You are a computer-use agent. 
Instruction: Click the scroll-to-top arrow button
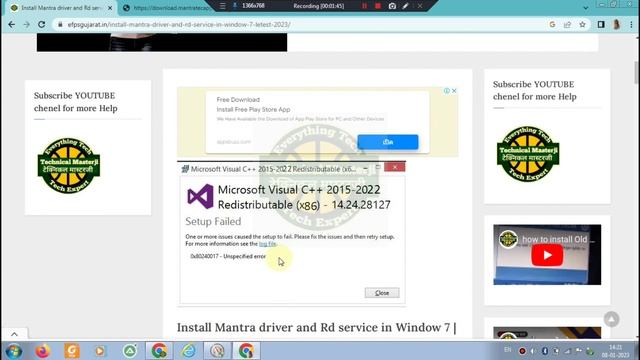tap(611, 319)
